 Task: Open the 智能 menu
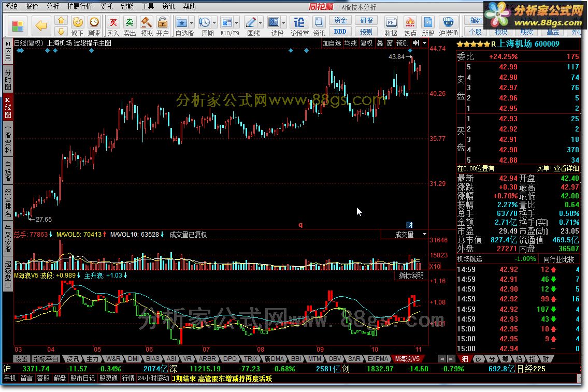point(127,6)
